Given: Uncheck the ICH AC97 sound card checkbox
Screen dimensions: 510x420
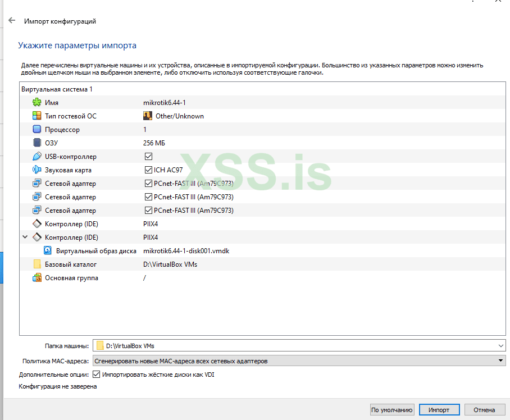Looking at the screenshot, I should tap(149, 170).
